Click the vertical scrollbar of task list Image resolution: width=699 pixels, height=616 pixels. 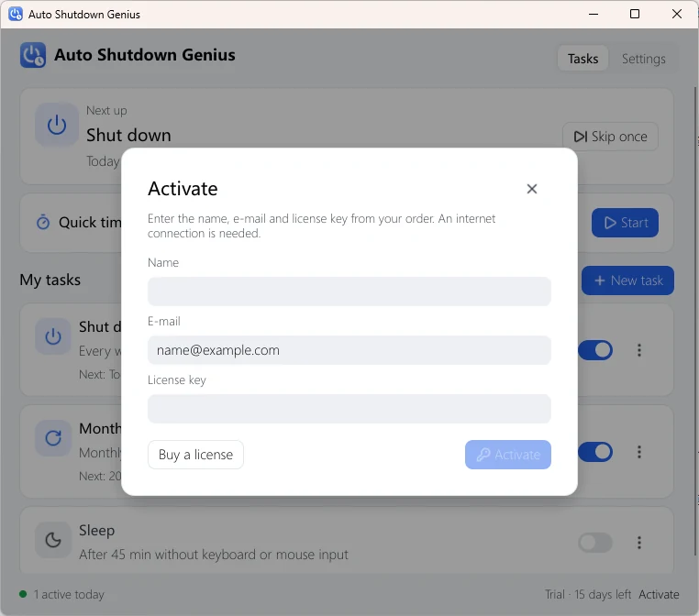[695, 321]
